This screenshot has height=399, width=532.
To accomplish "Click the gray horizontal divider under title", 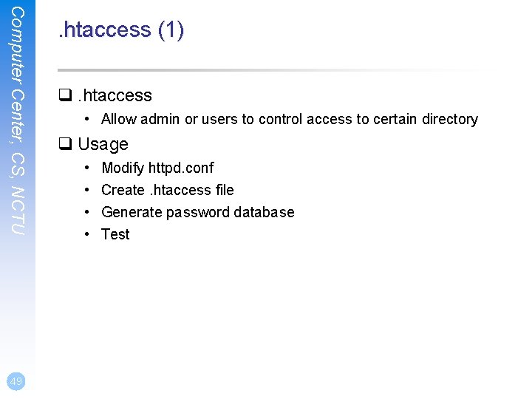I will (276, 70).
